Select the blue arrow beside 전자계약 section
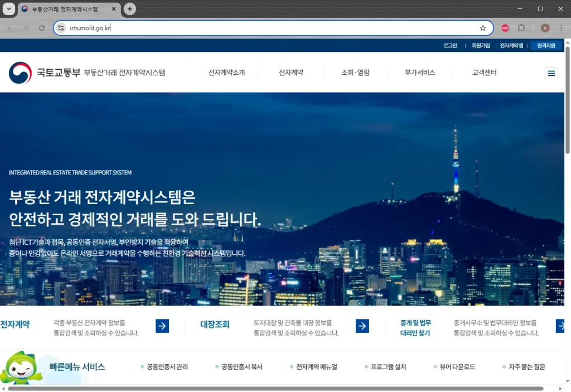Viewport: 571px width, 392px height. coord(162,326)
